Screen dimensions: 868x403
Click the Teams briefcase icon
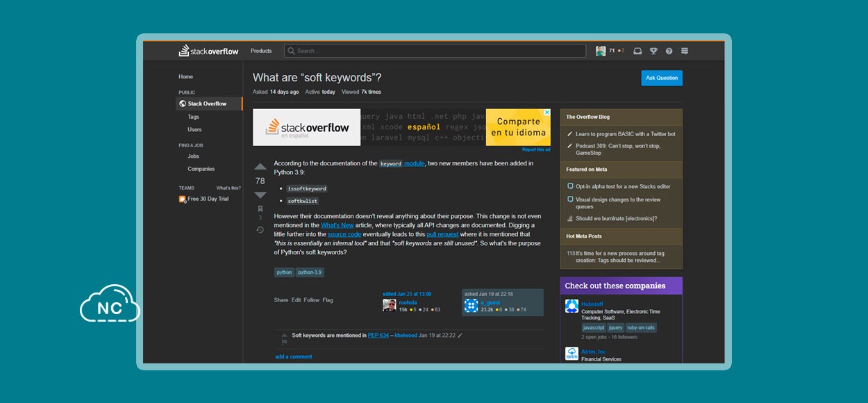182,199
